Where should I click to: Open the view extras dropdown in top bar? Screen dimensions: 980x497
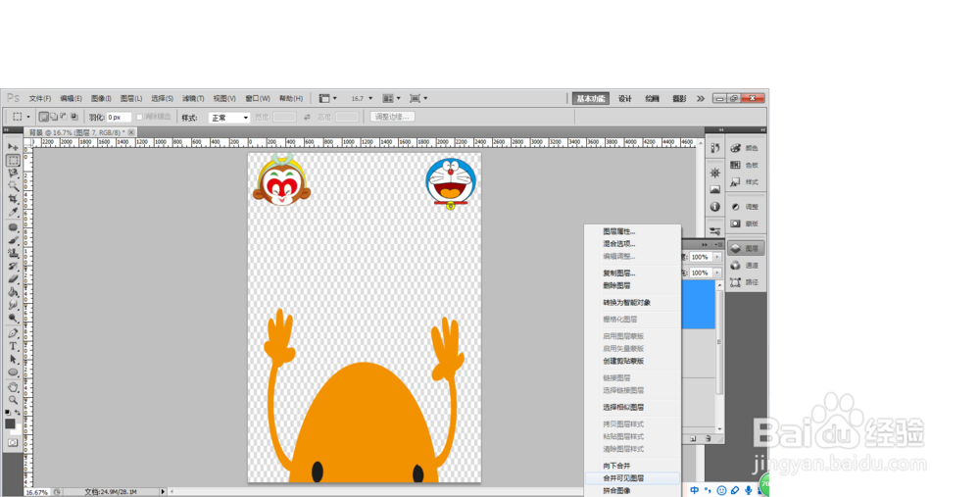[328, 99]
